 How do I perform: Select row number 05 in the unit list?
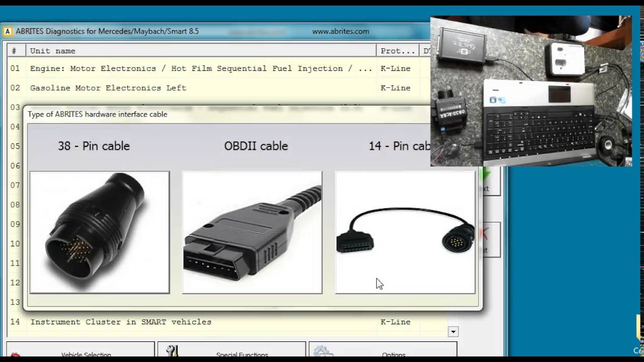coord(15,146)
